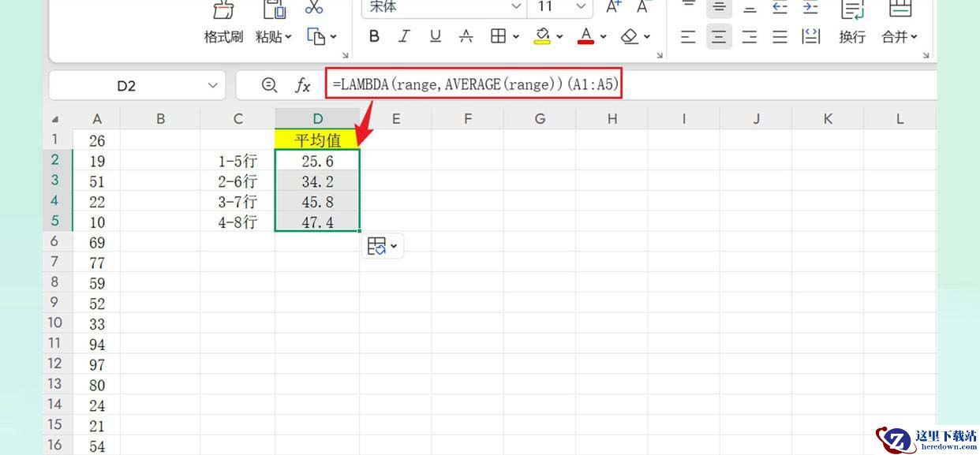Open the 粘贴 paste options dropdown
The width and height of the screenshot is (980, 455).
tap(288, 37)
